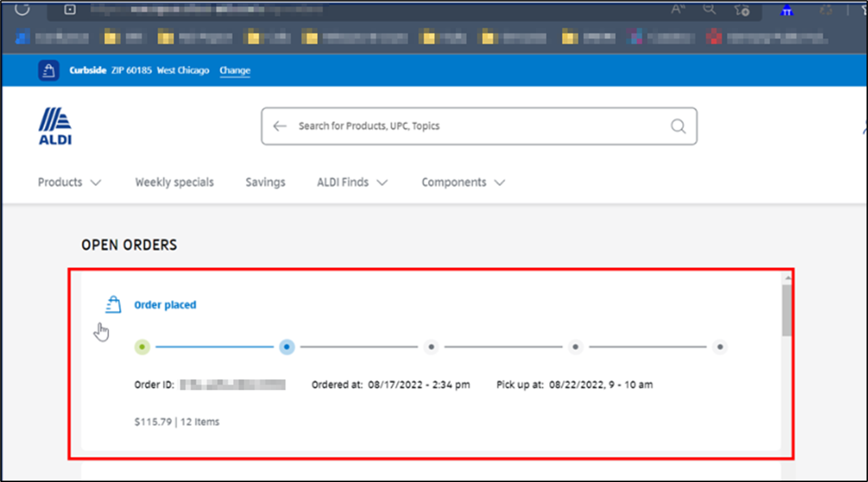This screenshot has width=868, height=482.
Task: Click the last gray order progress step
Action: (719, 347)
